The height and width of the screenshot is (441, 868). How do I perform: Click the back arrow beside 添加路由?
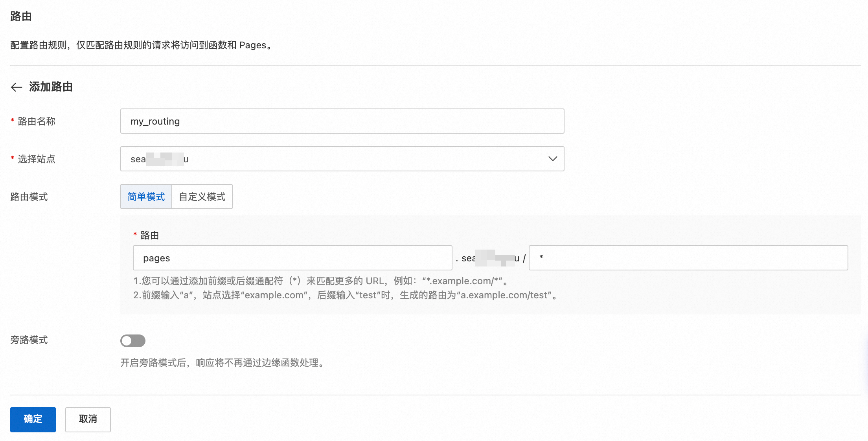click(x=17, y=87)
